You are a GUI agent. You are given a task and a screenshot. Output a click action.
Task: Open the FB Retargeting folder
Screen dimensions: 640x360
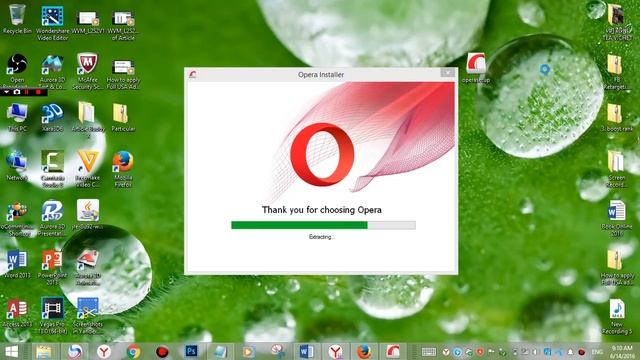616,72
